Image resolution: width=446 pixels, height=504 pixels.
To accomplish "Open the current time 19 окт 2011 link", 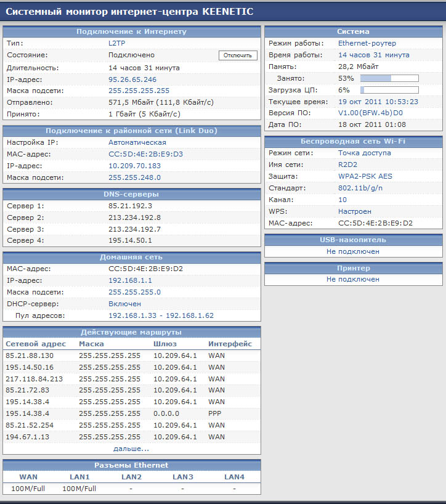I will click(x=378, y=102).
